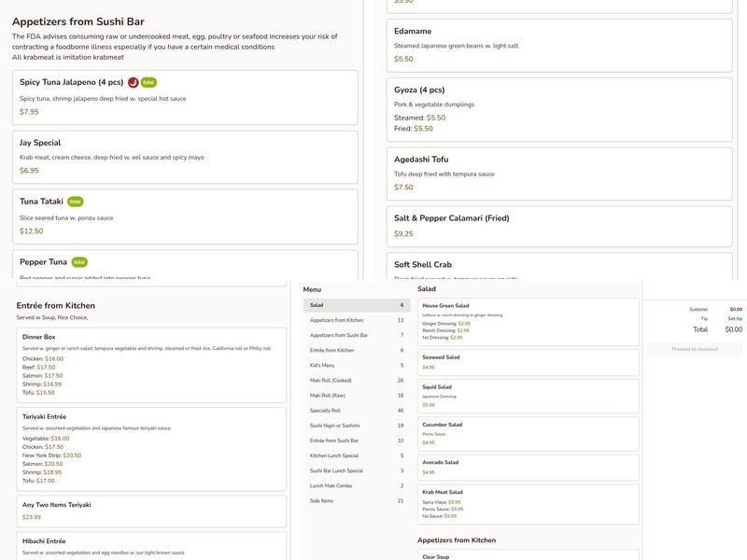Click the Set tip link

point(735,318)
